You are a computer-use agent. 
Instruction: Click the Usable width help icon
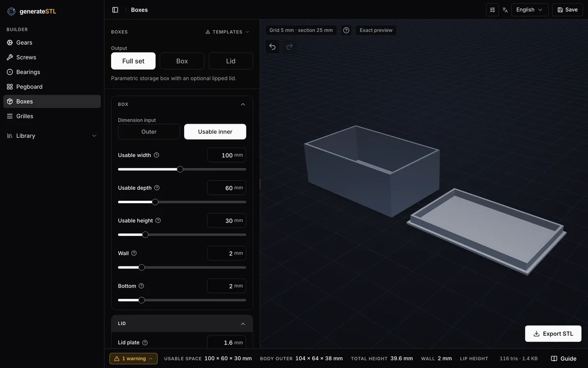point(156,155)
